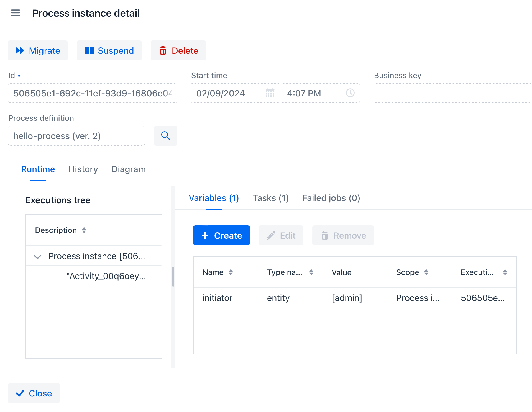Open the Failed jobs tab
The height and width of the screenshot is (412, 532).
coord(331,198)
